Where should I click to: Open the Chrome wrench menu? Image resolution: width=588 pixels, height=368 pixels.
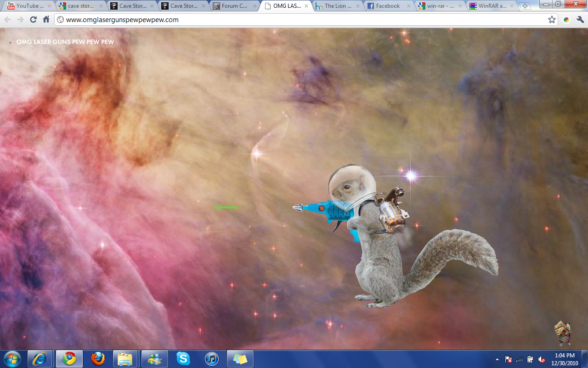coord(580,20)
